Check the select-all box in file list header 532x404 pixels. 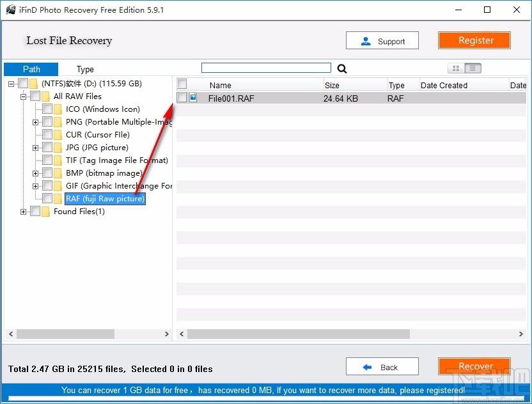tap(182, 84)
